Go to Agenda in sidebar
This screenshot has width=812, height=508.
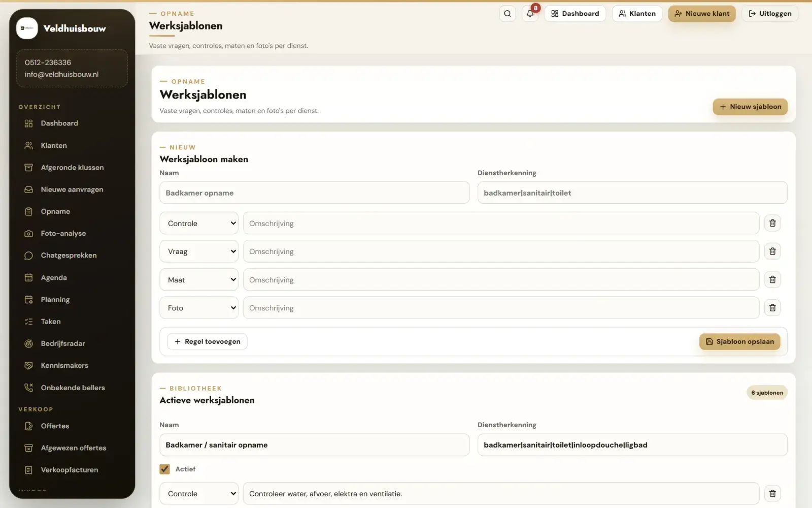click(x=72, y=277)
